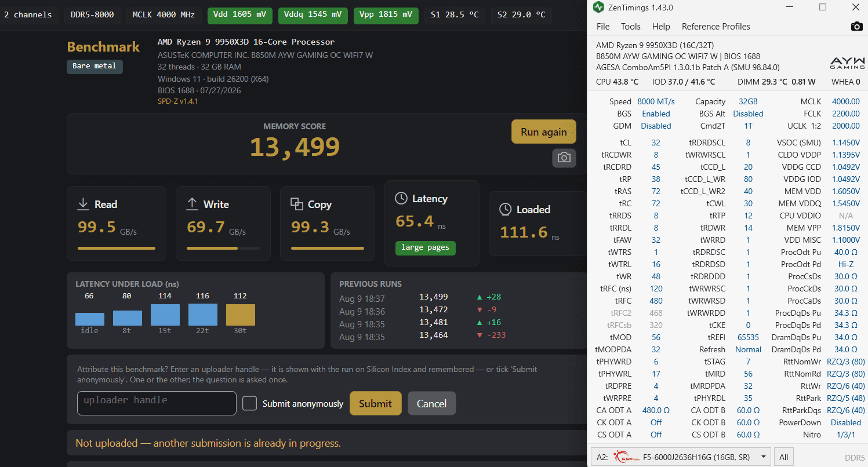Click the 2 channels chip
Image resolution: width=868 pixels, height=467 pixels.
click(28, 15)
